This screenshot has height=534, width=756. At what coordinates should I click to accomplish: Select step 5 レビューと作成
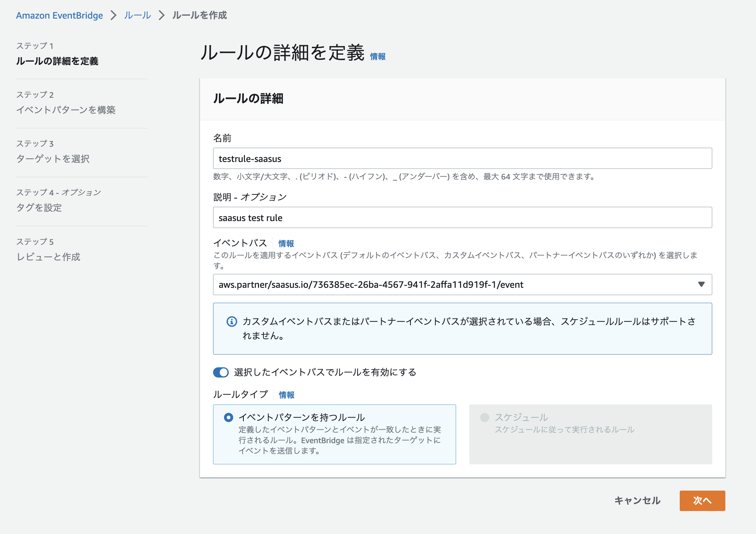[x=48, y=257]
